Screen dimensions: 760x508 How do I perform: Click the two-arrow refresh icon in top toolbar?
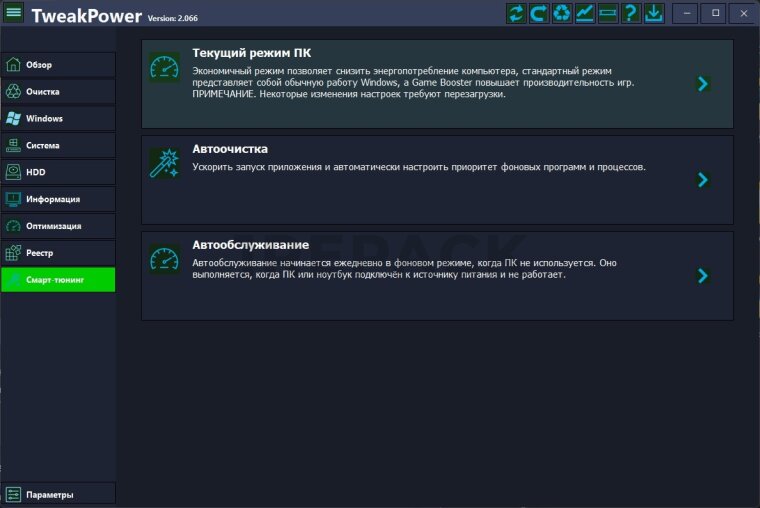click(x=516, y=13)
